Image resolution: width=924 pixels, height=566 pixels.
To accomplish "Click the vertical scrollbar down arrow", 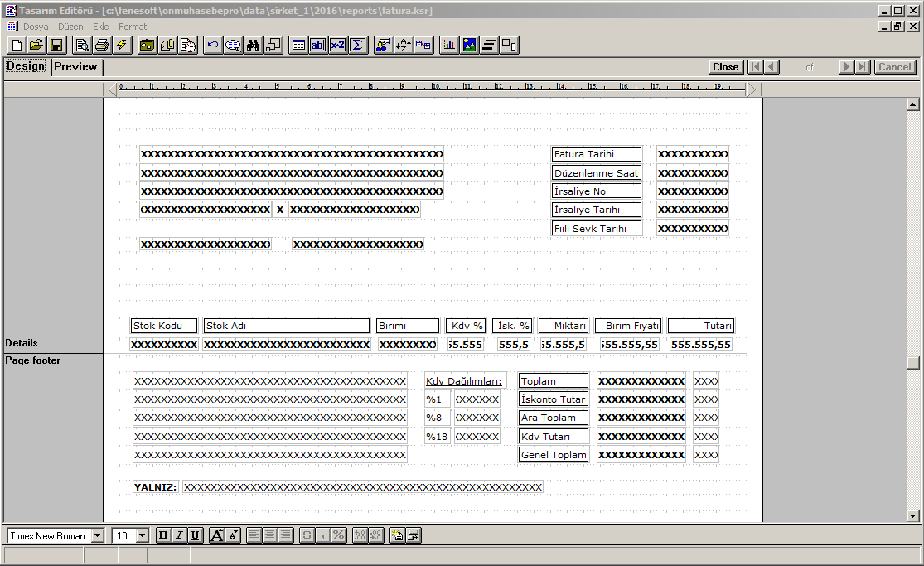I will (x=914, y=515).
